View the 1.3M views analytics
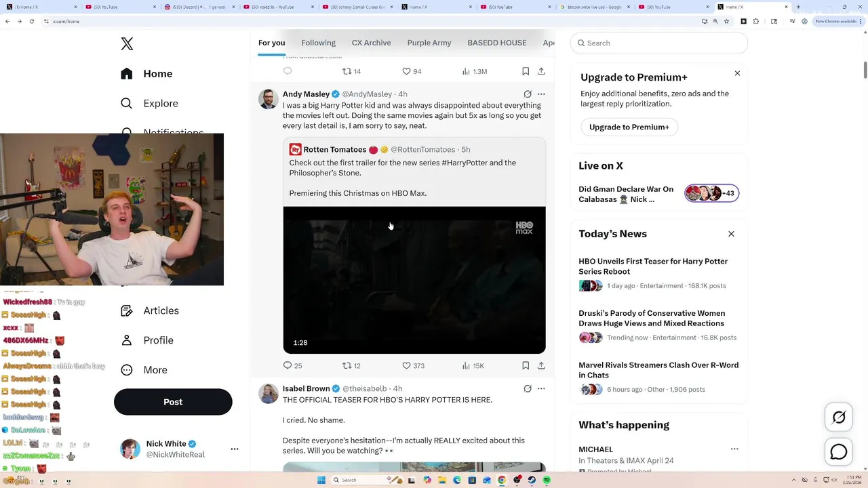This screenshot has width=868, height=488. (x=474, y=71)
